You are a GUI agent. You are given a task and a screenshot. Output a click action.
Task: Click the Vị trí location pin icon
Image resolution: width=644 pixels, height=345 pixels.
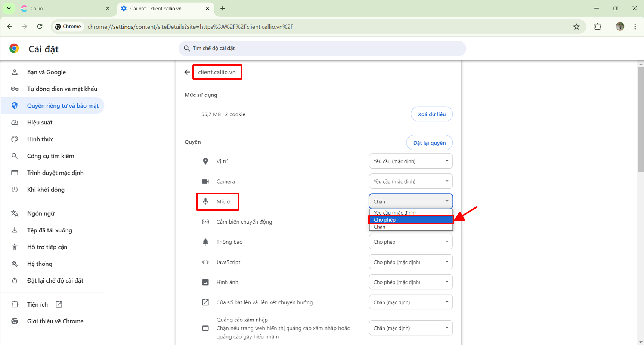pos(205,161)
